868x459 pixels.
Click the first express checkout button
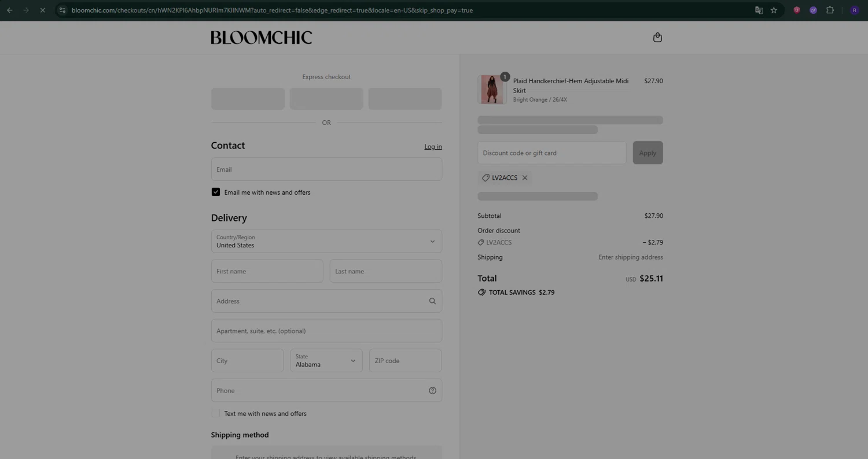click(x=248, y=99)
